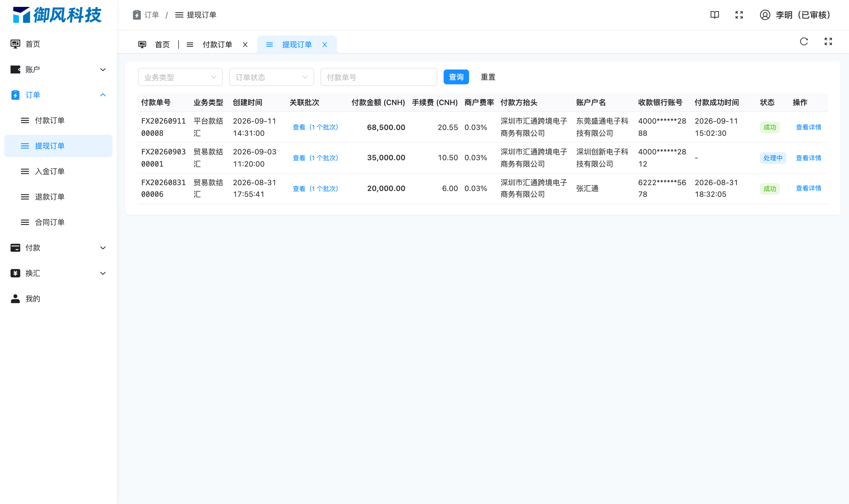The width and height of the screenshot is (849, 504).
Task: Refresh the current tab page
Action: click(x=803, y=41)
